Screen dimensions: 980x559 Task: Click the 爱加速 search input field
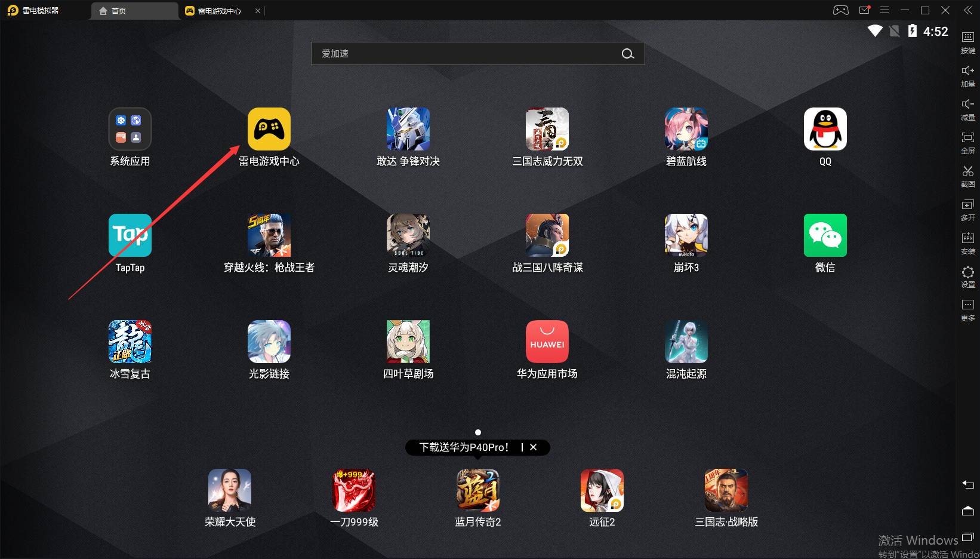pos(466,54)
